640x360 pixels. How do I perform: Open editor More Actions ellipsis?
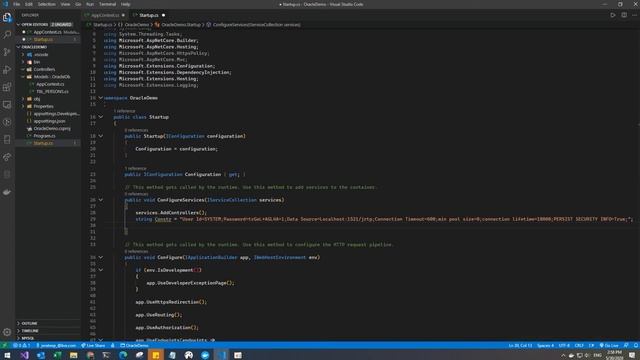(634, 15)
